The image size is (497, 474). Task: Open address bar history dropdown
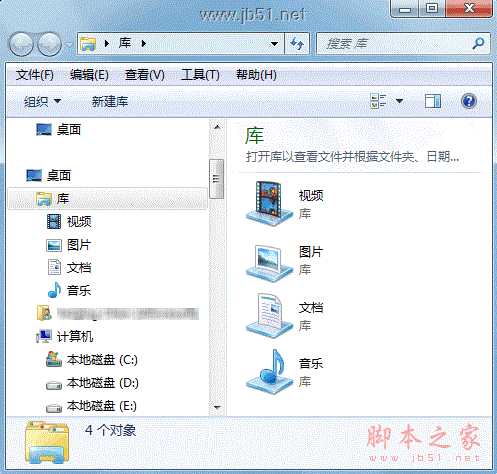[x=274, y=44]
